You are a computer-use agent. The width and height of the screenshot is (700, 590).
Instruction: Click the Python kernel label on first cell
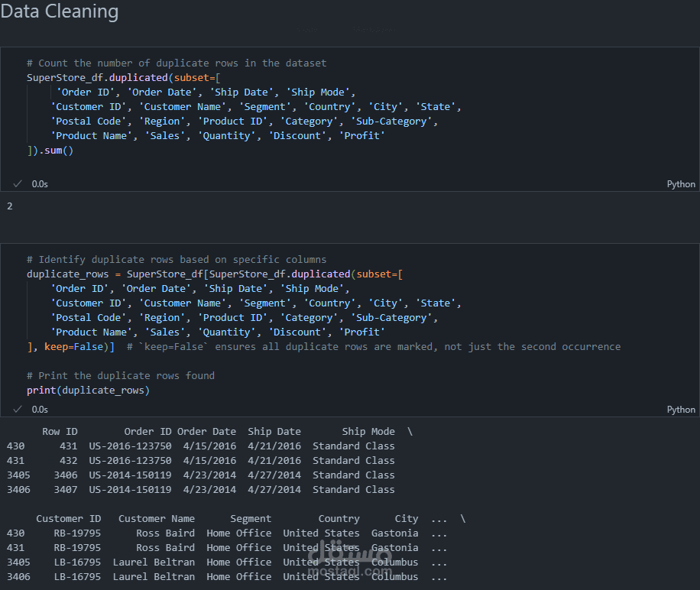click(680, 183)
